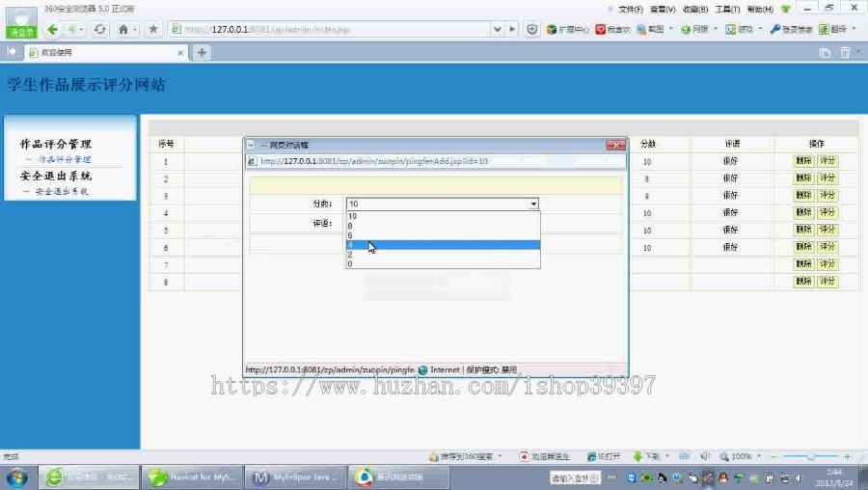This screenshot has height=490, width=868.
Task: Open the Windows Start button
Action: tap(16, 477)
